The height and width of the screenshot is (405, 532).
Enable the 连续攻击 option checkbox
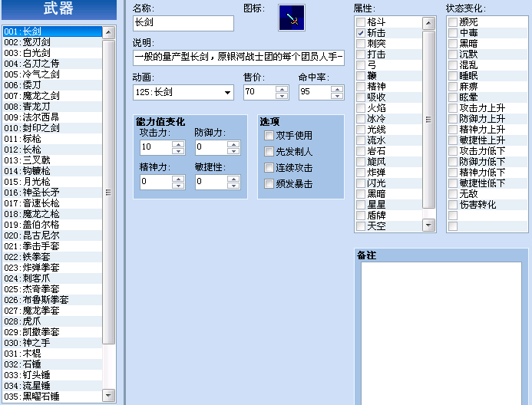(x=269, y=168)
